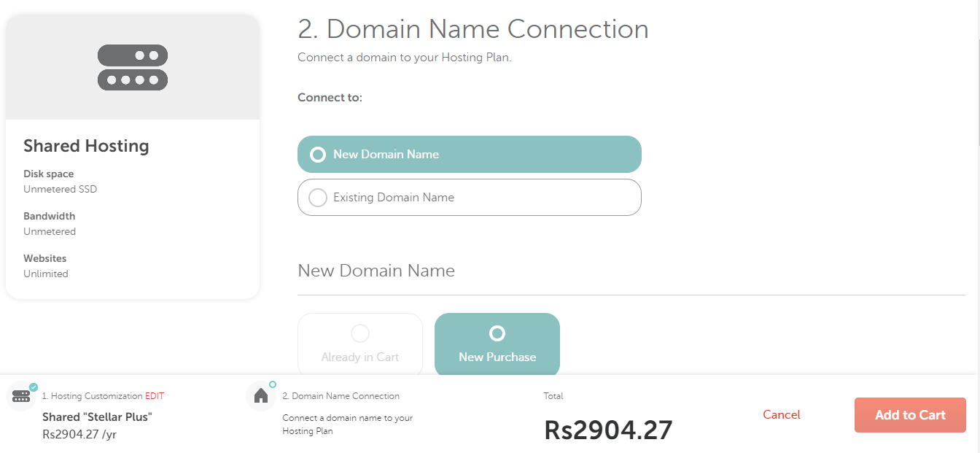This screenshot has height=453, width=980.
Task: Click the checkmark badge on the Hosting Customization icon
Action: (x=34, y=387)
